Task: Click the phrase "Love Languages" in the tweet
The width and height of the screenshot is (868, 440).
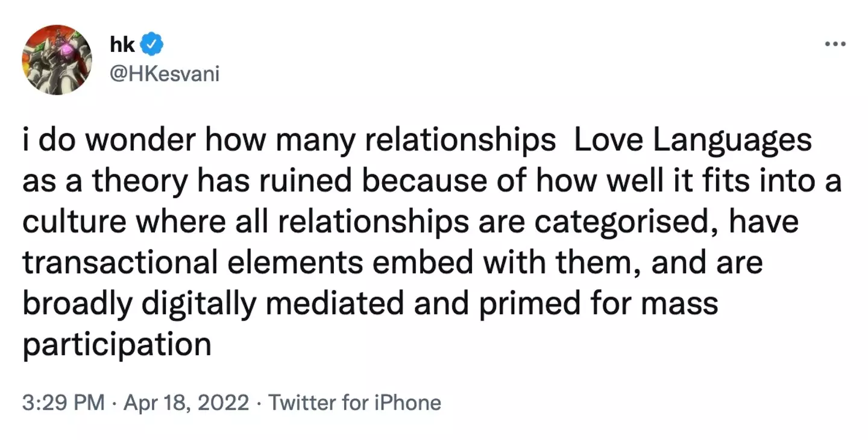Action: pos(693,141)
